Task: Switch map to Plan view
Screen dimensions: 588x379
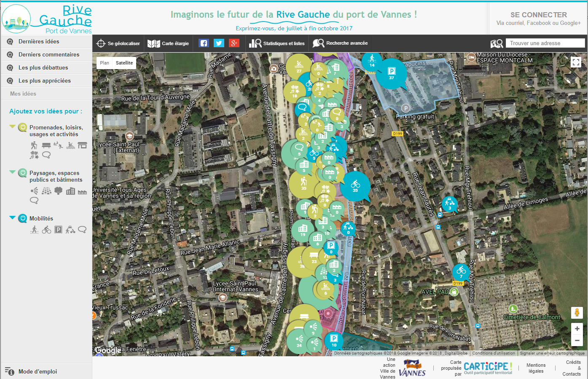Action: (105, 63)
